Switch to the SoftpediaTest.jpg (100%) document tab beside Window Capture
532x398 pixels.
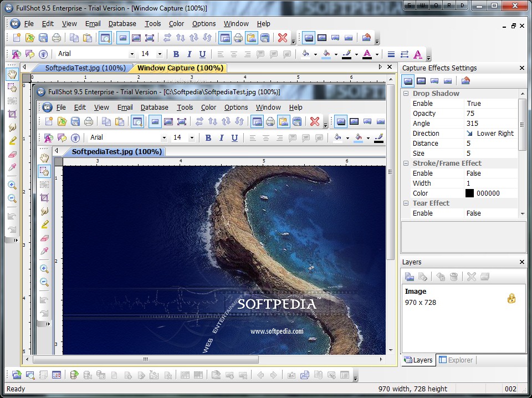tap(85, 68)
